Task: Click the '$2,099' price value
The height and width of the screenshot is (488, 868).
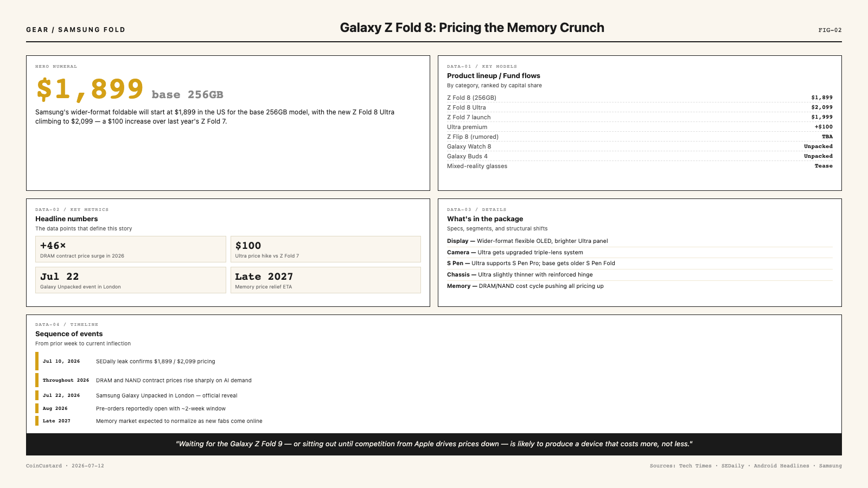Action: click(x=822, y=107)
